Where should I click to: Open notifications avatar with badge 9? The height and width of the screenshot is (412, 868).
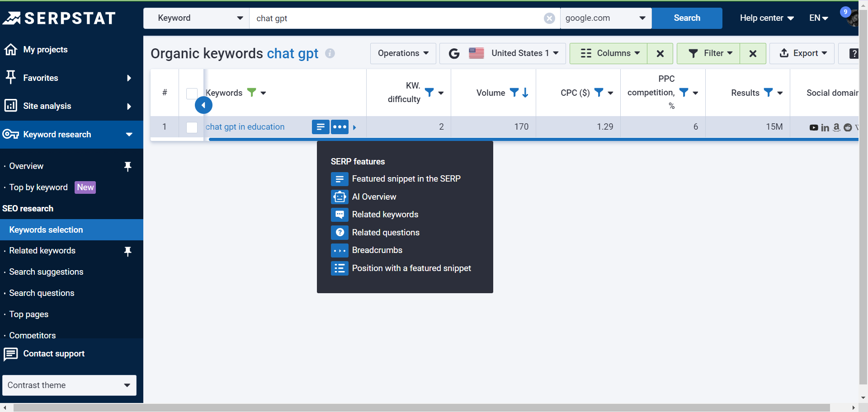point(849,17)
